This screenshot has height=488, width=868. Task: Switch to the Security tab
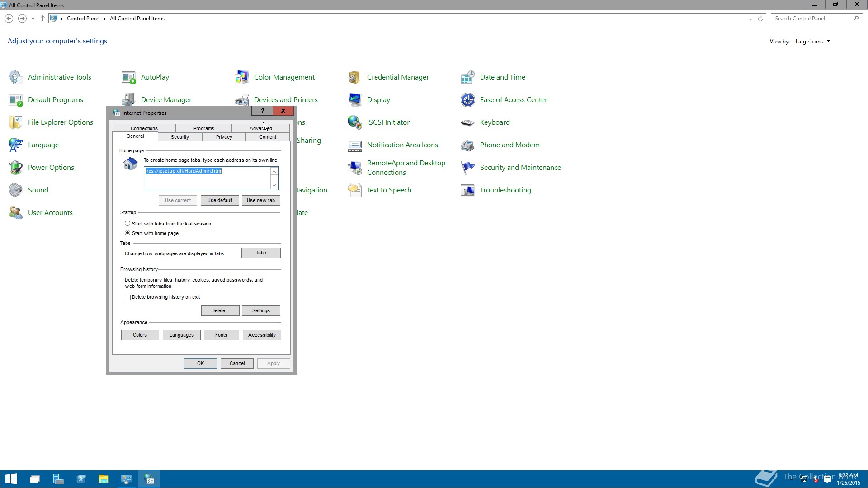[180, 137]
